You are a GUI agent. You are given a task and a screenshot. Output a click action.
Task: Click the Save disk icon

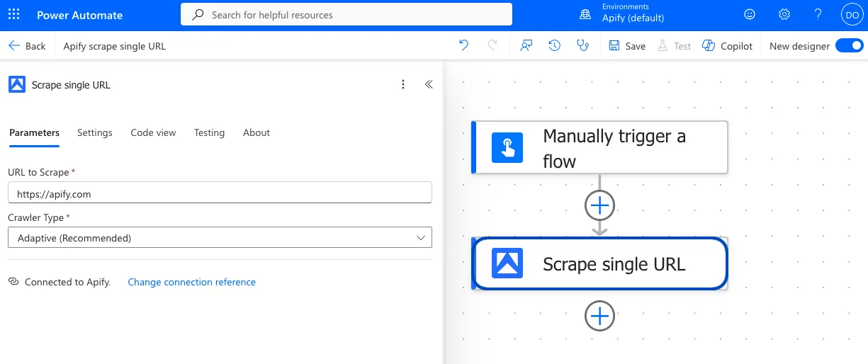[614, 45]
